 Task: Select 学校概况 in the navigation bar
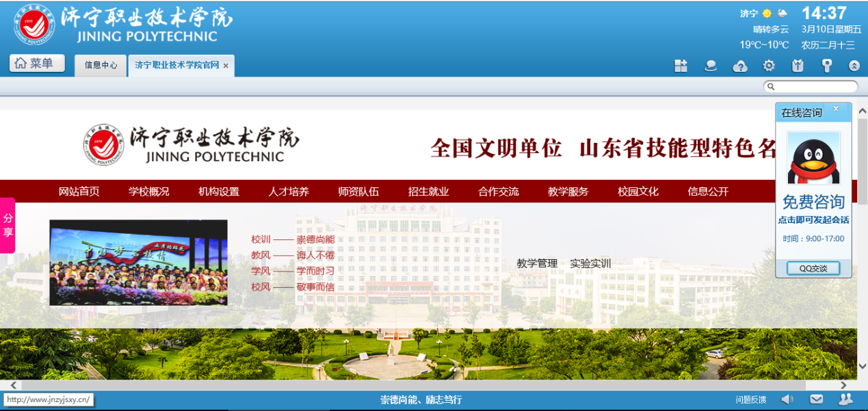(x=148, y=191)
